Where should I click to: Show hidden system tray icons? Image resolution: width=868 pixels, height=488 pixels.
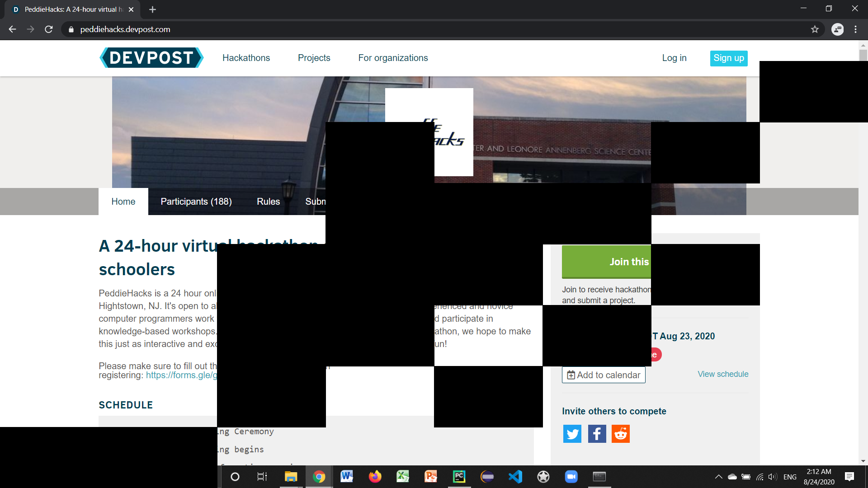pyautogui.click(x=718, y=477)
